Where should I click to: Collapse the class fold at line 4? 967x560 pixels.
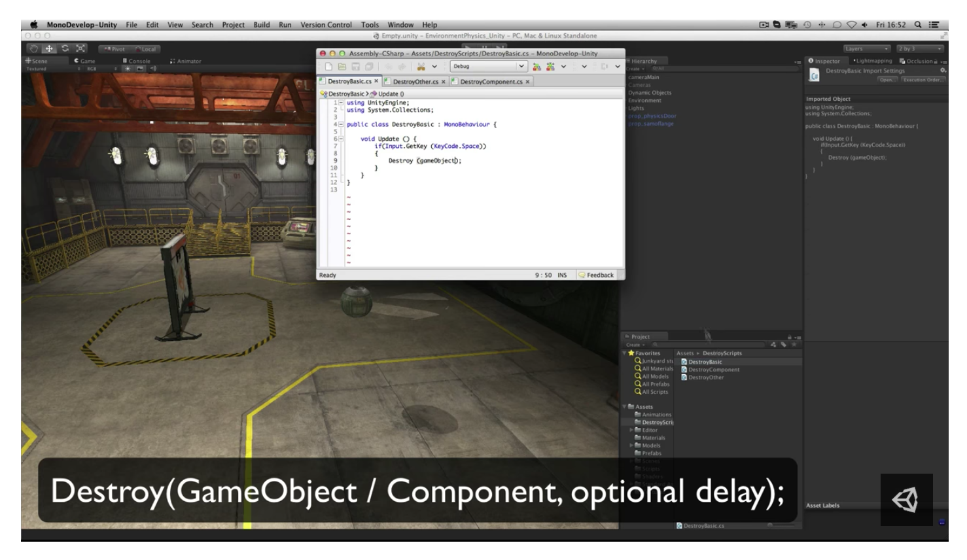coord(341,124)
